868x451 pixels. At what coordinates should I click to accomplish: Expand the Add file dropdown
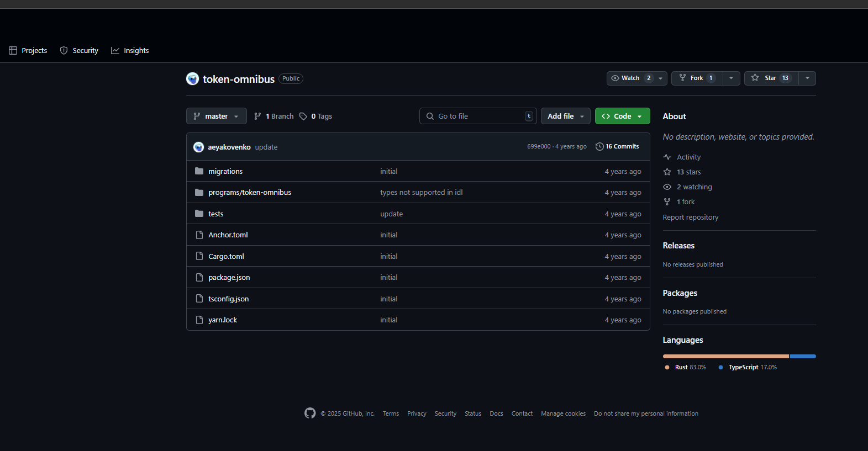click(x=565, y=116)
